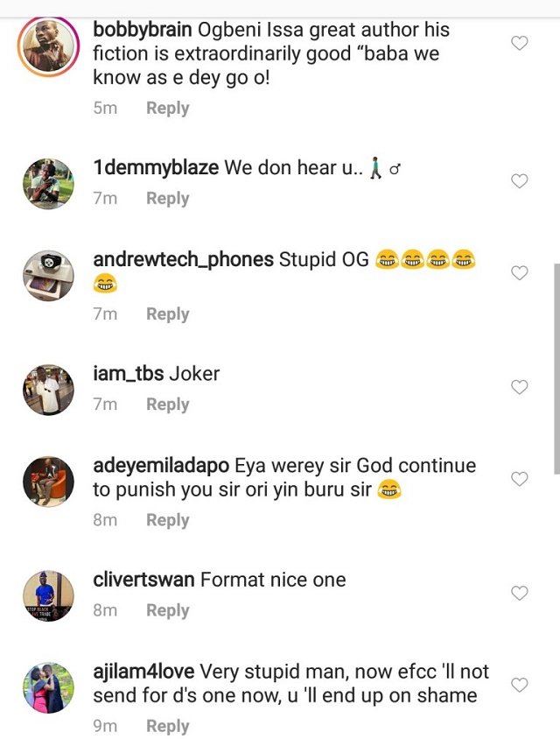
Task: Tap heart next to adeyemiladapo's comment
Action: click(519, 479)
